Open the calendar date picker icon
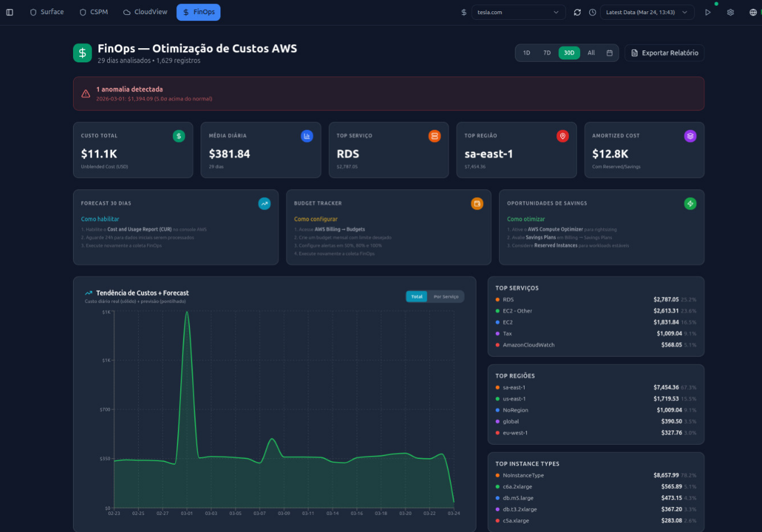 (610, 53)
